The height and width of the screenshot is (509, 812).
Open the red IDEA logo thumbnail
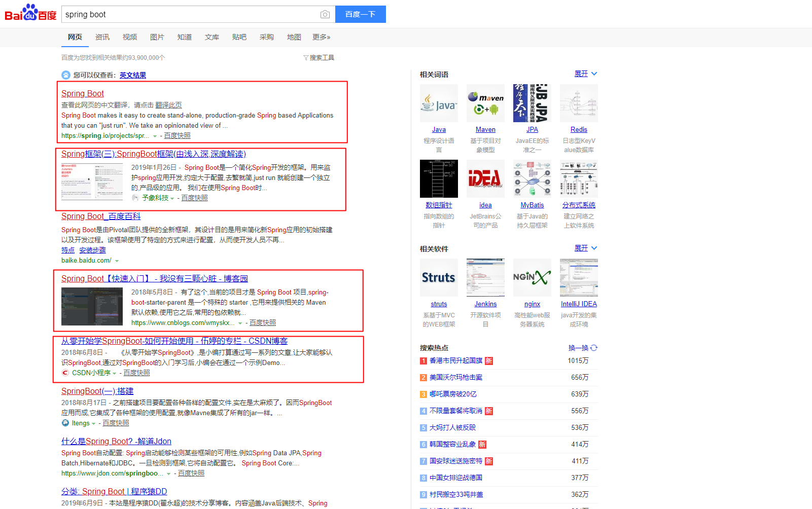point(485,178)
